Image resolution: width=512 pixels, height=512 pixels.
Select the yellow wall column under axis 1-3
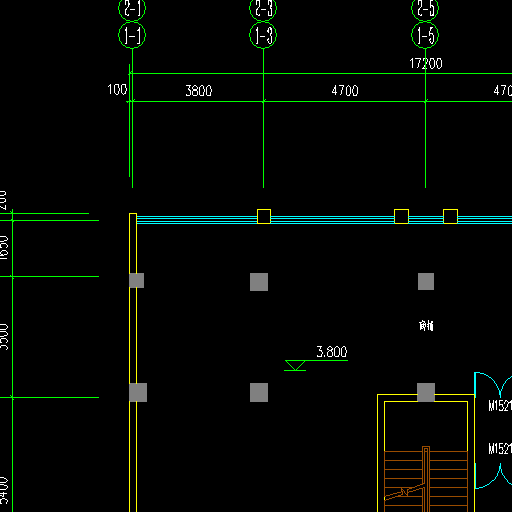pos(264,216)
